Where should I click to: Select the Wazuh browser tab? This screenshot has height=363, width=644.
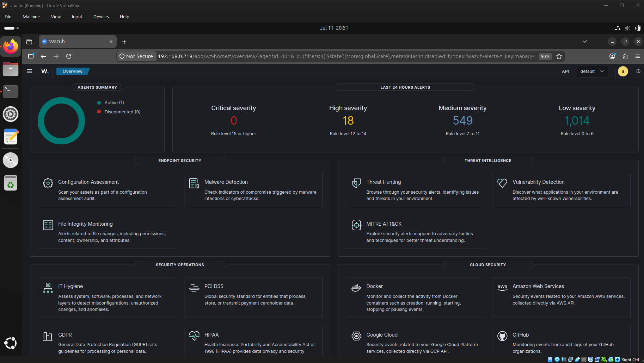[x=78, y=42]
